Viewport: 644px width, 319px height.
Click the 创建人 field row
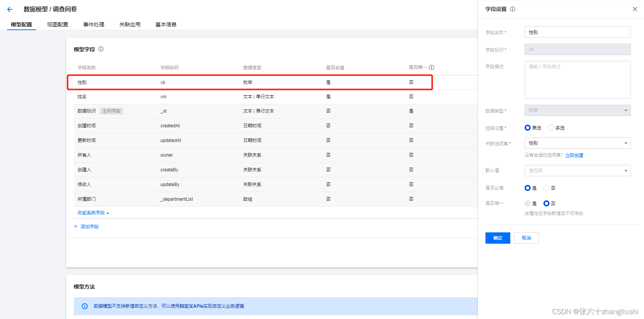(x=276, y=170)
